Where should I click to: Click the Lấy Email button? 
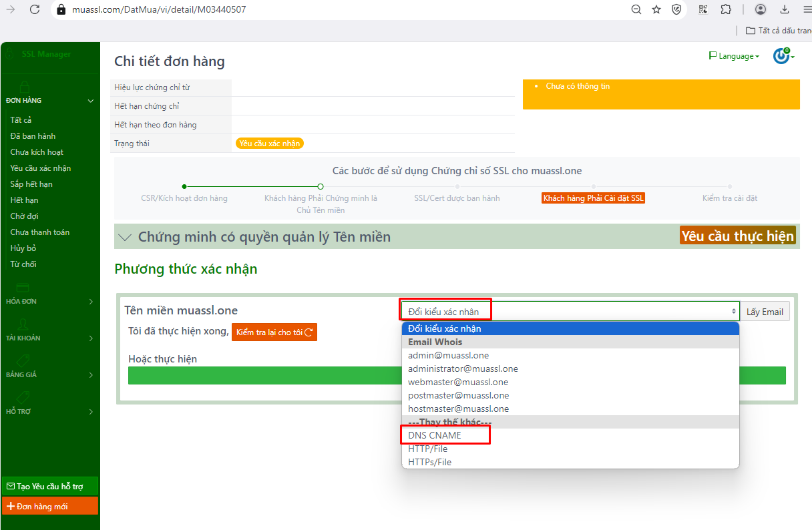(x=765, y=312)
